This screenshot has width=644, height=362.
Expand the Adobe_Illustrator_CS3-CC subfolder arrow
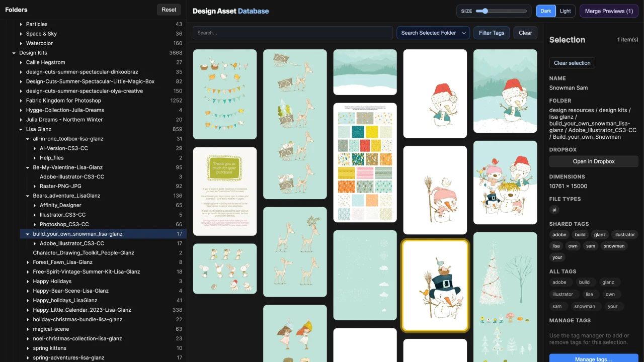pyautogui.click(x=35, y=243)
